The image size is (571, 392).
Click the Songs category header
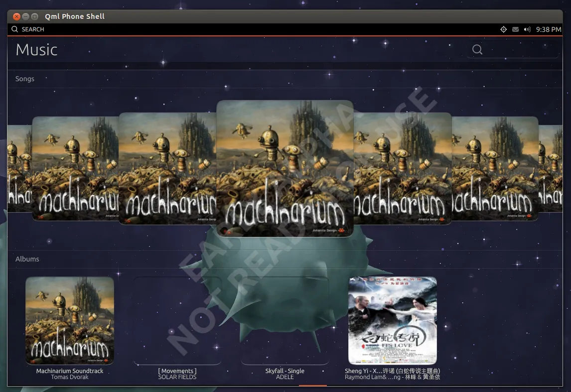(x=25, y=79)
